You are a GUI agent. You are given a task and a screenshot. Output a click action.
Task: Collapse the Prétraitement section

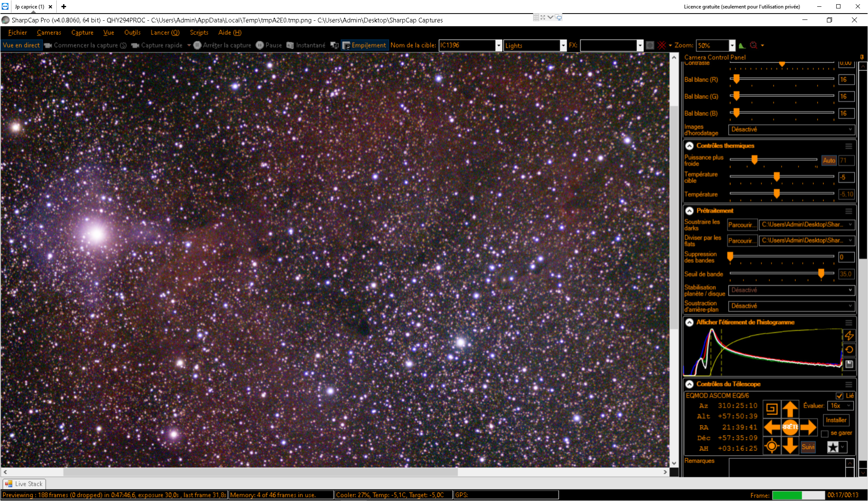click(690, 211)
